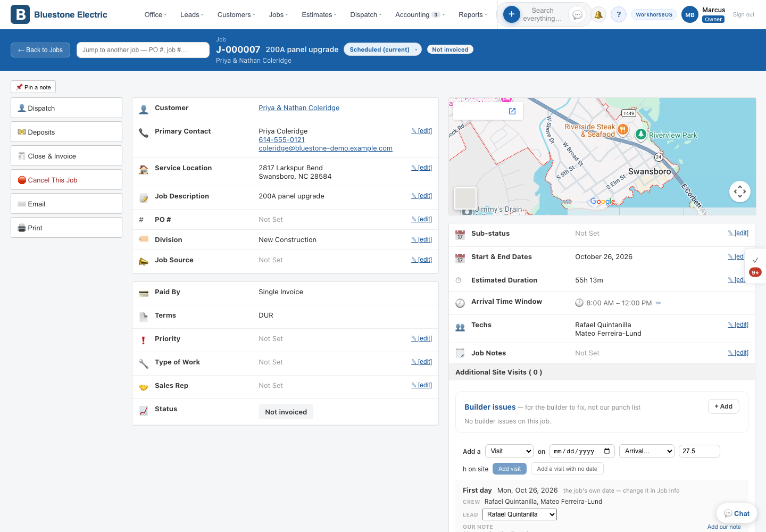766x532 pixels.
Task: Click the Pin a note button
Action: (34, 87)
